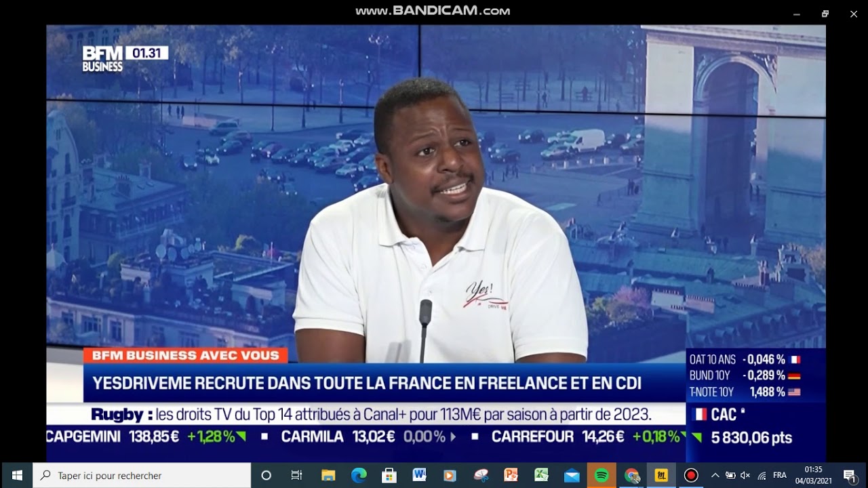The width and height of the screenshot is (868, 488).
Task: Open the clock showing 01:35 04/03/2021
Action: pyautogui.click(x=813, y=475)
